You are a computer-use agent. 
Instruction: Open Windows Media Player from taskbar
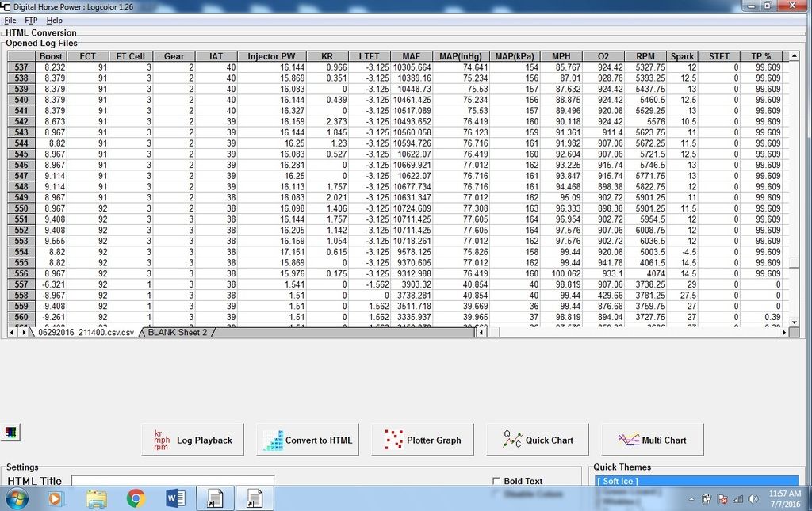coord(56,498)
